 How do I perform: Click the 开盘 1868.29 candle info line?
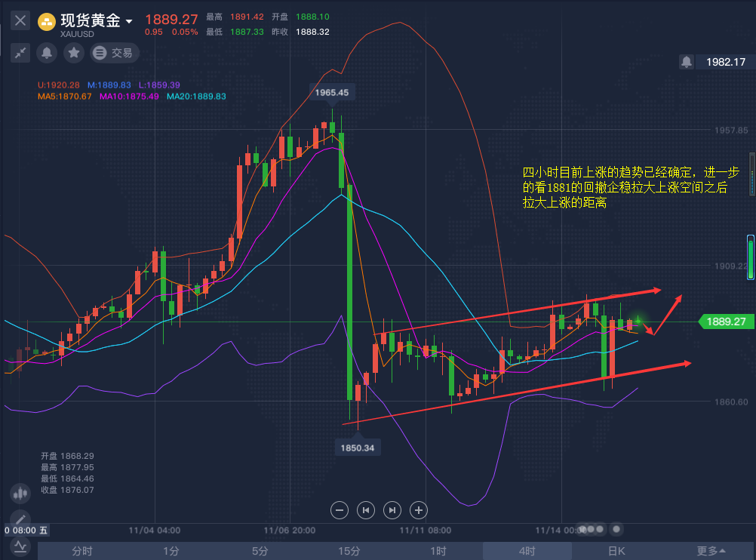(67, 456)
